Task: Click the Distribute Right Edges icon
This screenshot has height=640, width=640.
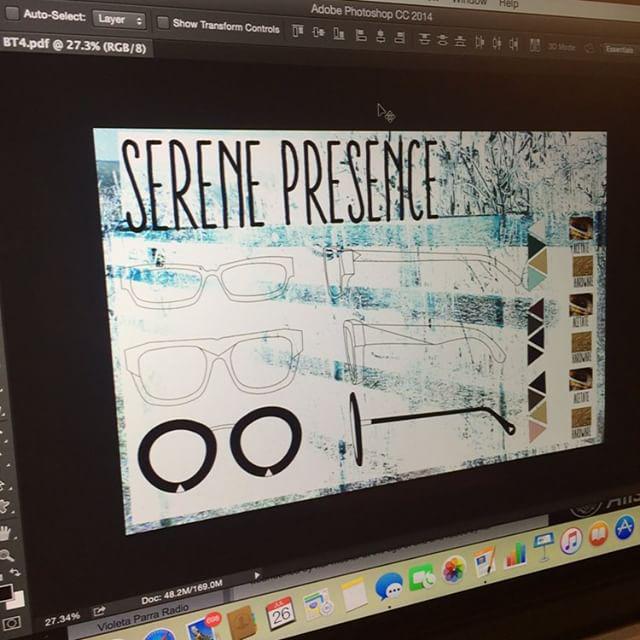Action: click(x=513, y=44)
